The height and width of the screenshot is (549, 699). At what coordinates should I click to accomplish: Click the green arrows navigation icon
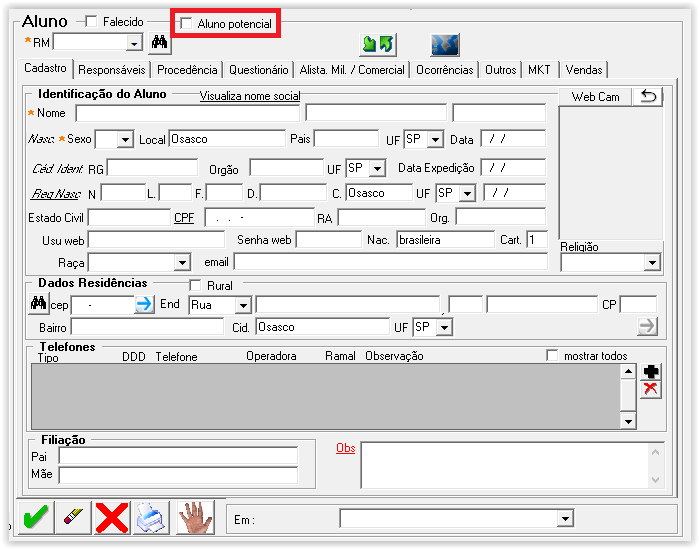point(378,45)
